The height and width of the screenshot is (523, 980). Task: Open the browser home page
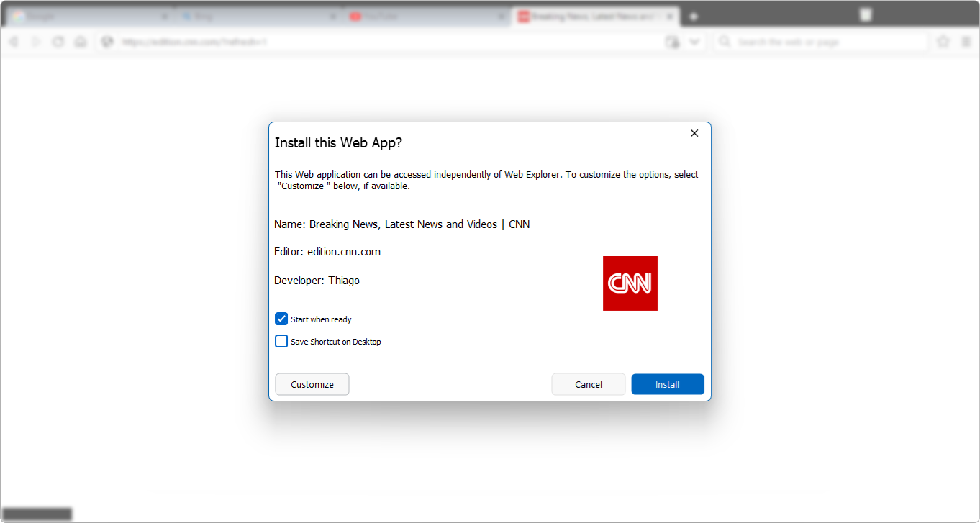80,41
